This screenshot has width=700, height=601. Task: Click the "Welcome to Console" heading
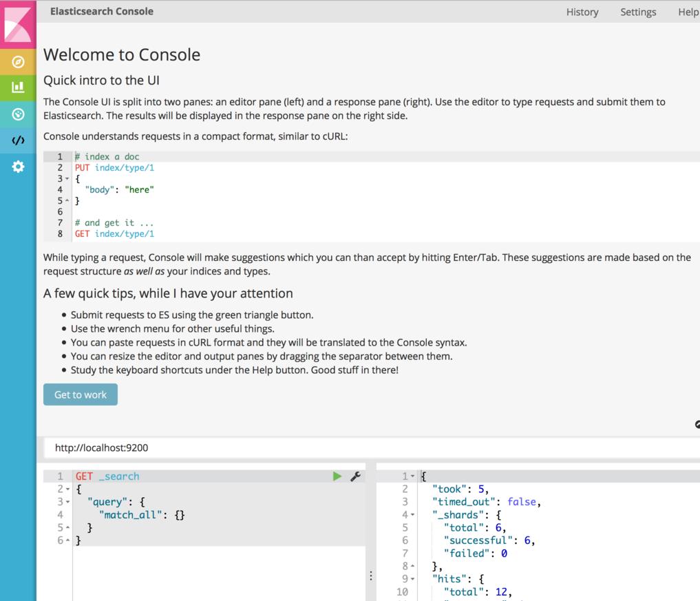(x=122, y=55)
